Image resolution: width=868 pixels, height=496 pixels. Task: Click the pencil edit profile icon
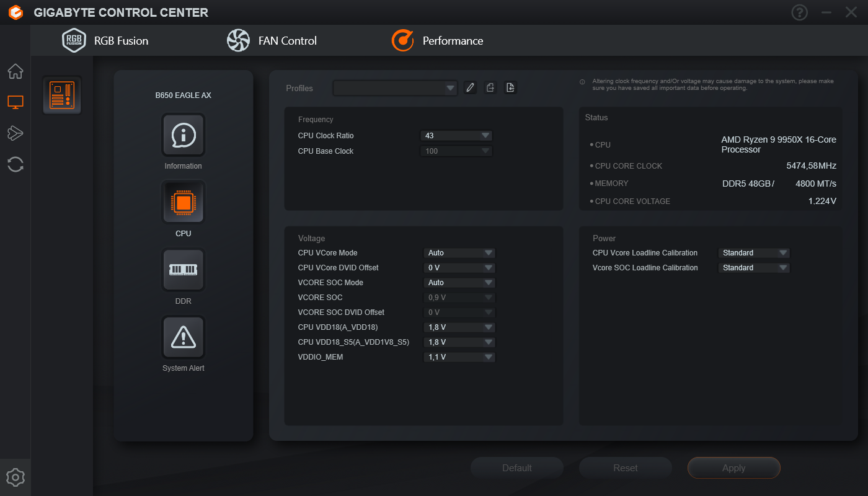click(471, 87)
